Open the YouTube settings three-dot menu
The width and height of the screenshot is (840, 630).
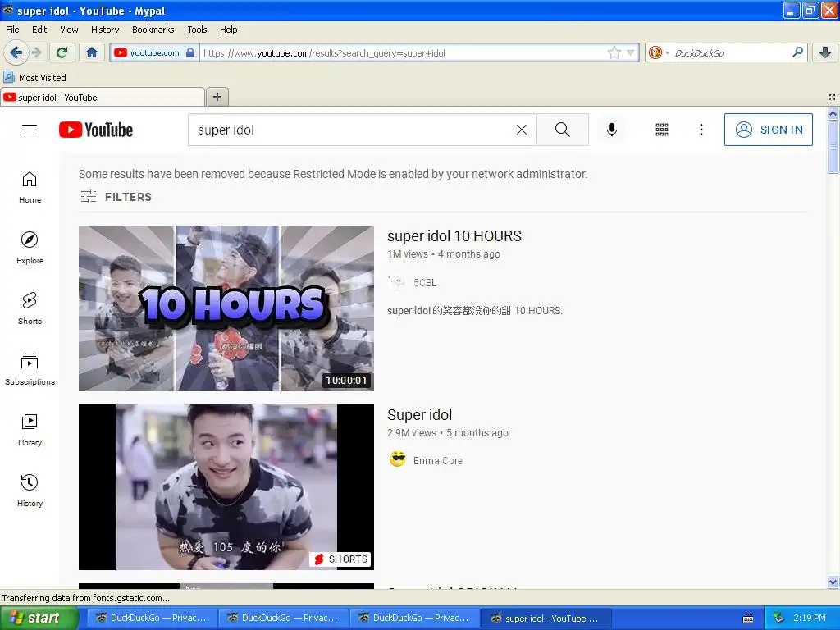[701, 130]
